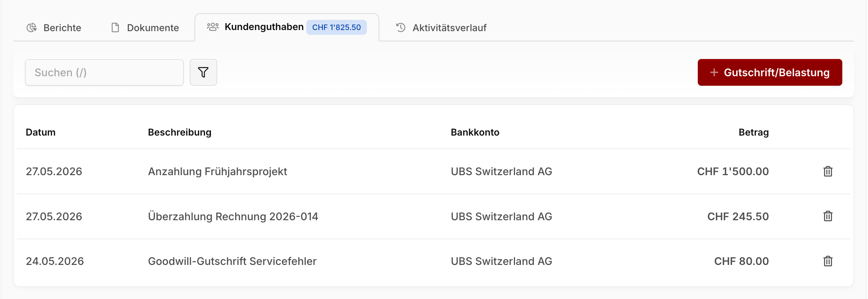868x299 pixels.
Task: Open the Dokumente tab
Action: pos(145,27)
